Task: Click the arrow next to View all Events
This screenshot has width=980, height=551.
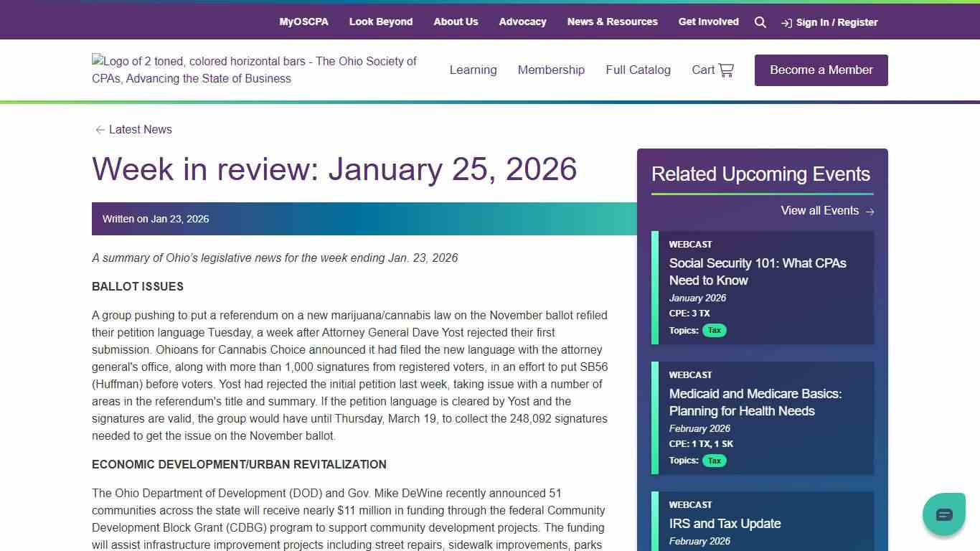Action: (x=870, y=211)
